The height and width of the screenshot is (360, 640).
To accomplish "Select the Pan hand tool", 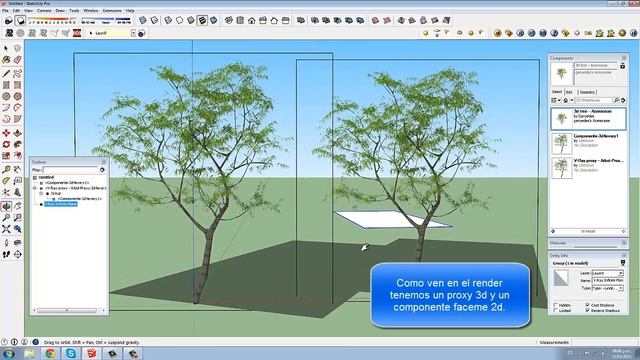I will [17, 206].
